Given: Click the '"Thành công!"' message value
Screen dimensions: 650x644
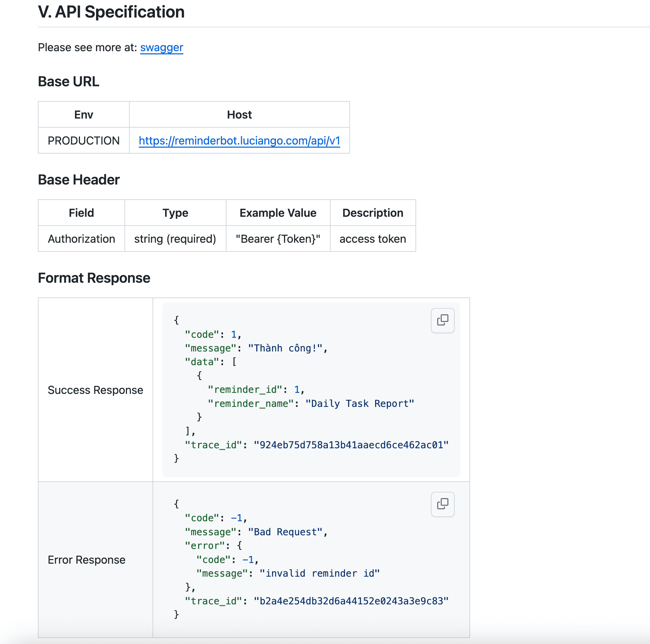Looking at the screenshot, I should (x=285, y=348).
